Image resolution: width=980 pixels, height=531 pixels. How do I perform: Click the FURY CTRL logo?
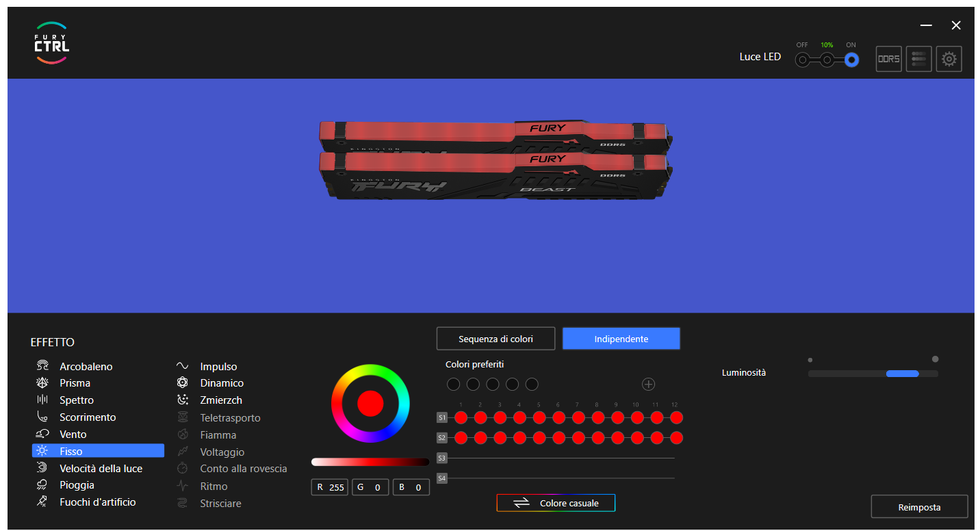click(52, 42)
